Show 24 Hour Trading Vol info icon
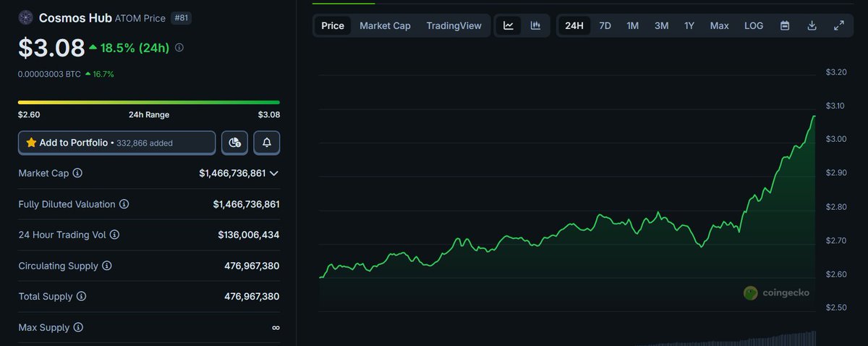The image size is (868, 346). coord(114,235)
